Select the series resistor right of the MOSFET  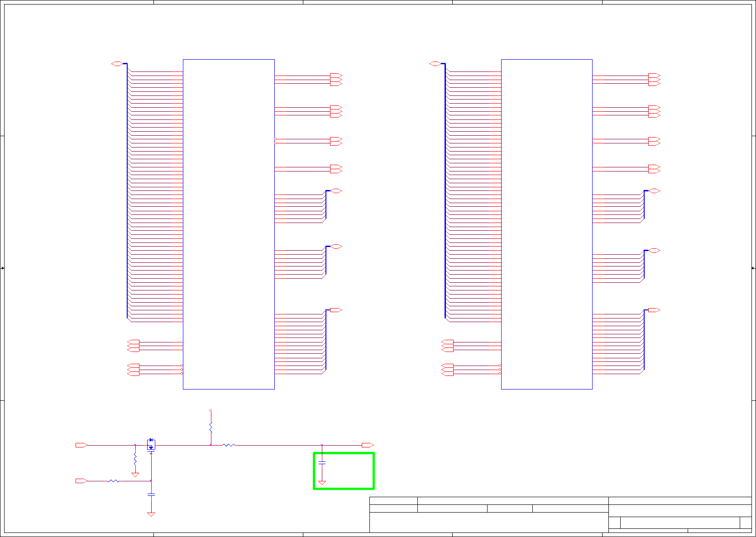[x=229, y=445]
